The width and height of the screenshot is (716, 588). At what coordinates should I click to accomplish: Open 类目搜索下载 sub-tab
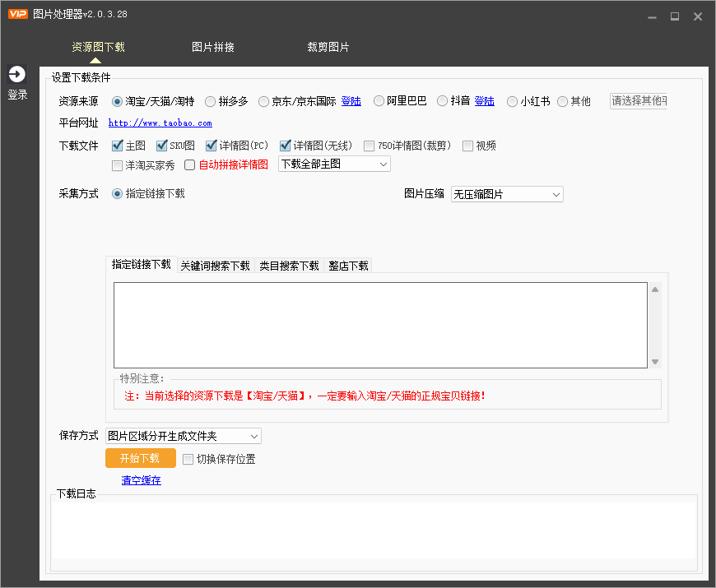coord(289,266)
